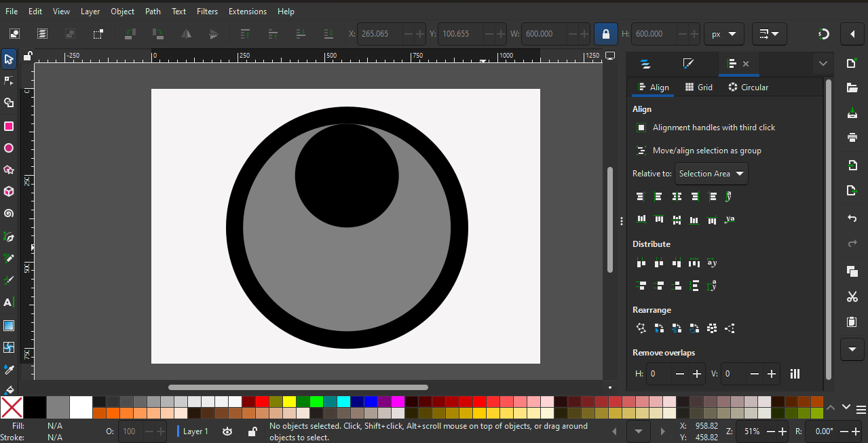
Task: Select the Spiral tool
Action: click(x=9, y=214)
